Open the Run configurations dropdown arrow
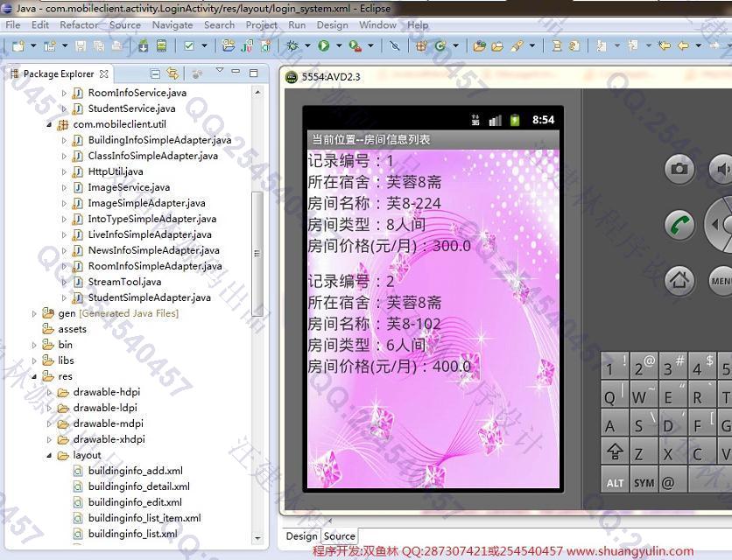Viewport: 732px width, 560px height. 339,45
